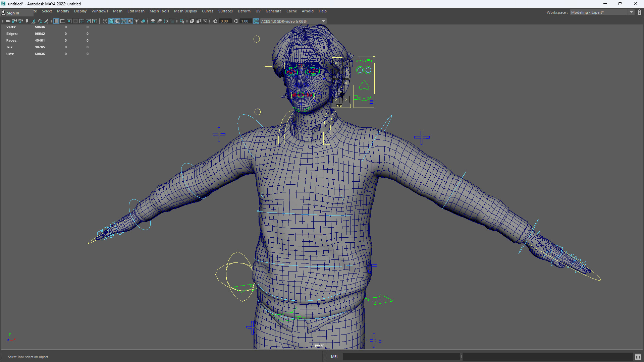This screenshot has width=644, height=362.
Task: Click the select camera icon
Action: [7, 21]
